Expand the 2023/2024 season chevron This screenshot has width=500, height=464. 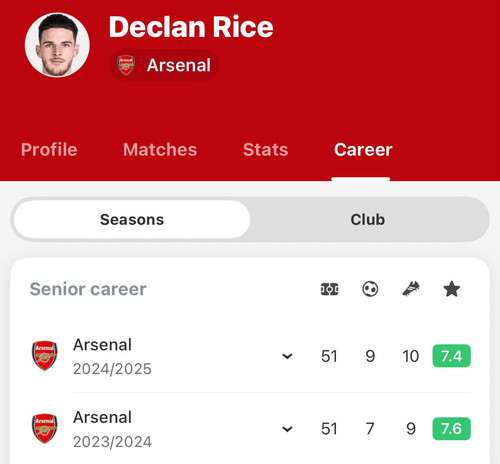pos(287,429)
